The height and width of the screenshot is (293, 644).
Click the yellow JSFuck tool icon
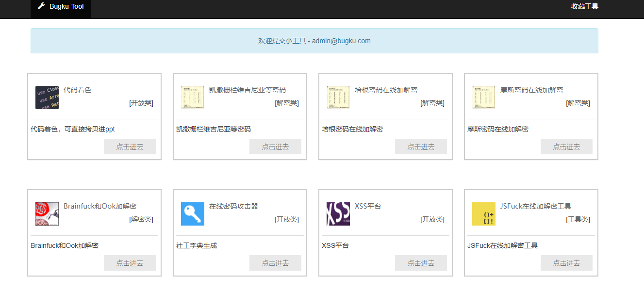(483, 213)
